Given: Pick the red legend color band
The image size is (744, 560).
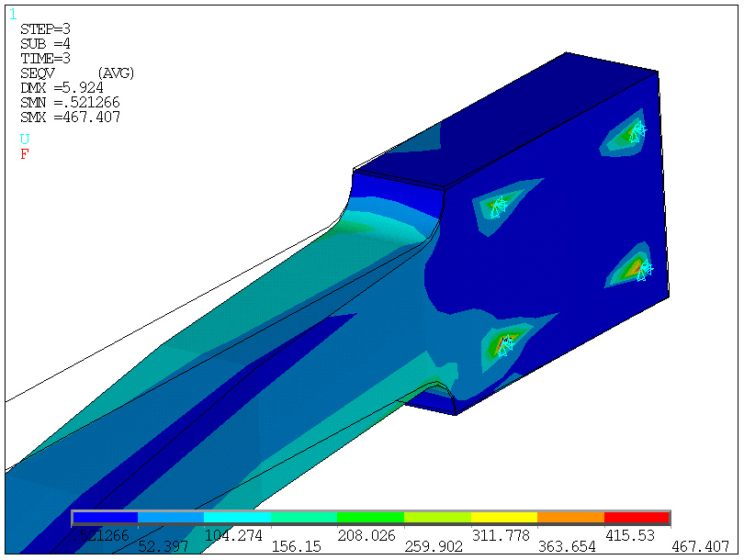Looking at the screenshot, I should 637,518.
